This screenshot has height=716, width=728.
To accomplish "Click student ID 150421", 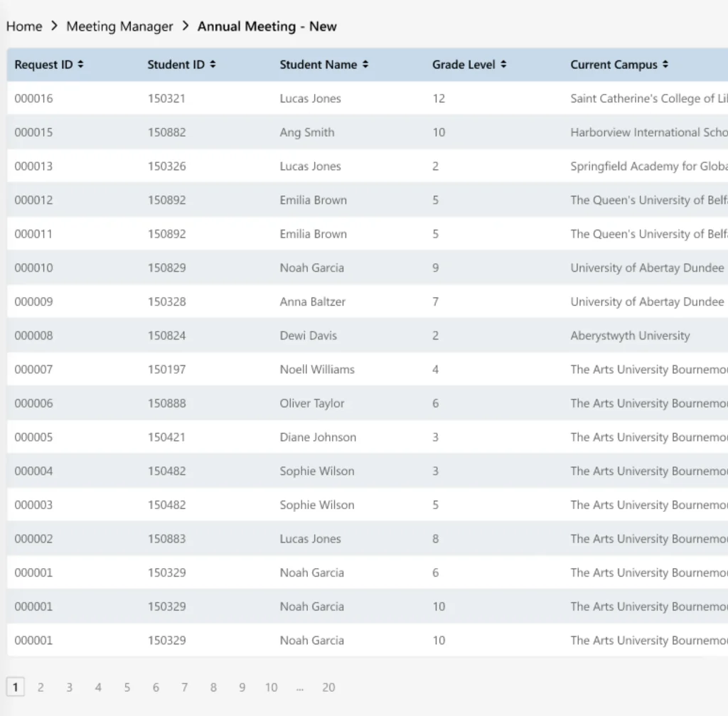I will pyautogui.click(x=166, y=437).
